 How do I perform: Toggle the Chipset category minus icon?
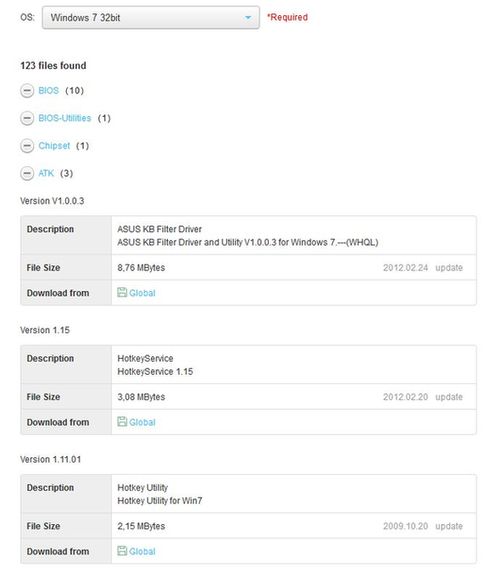point(27,146)
